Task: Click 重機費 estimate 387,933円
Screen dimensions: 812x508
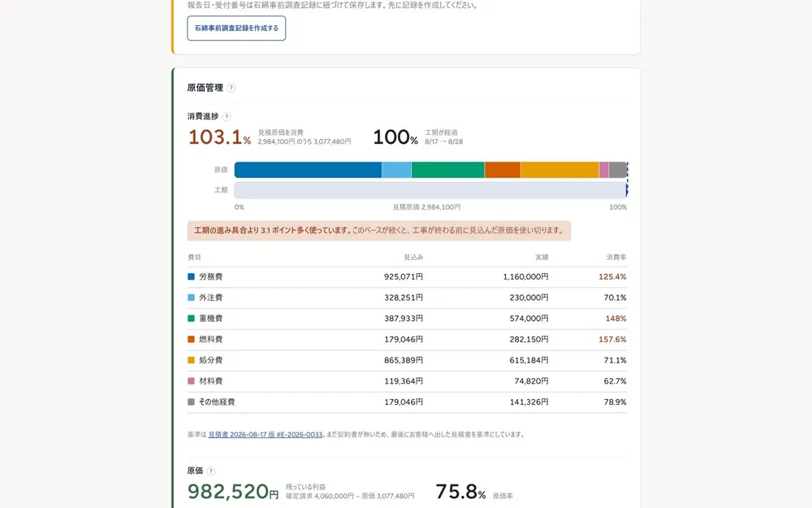Action: tap(404, 319)
